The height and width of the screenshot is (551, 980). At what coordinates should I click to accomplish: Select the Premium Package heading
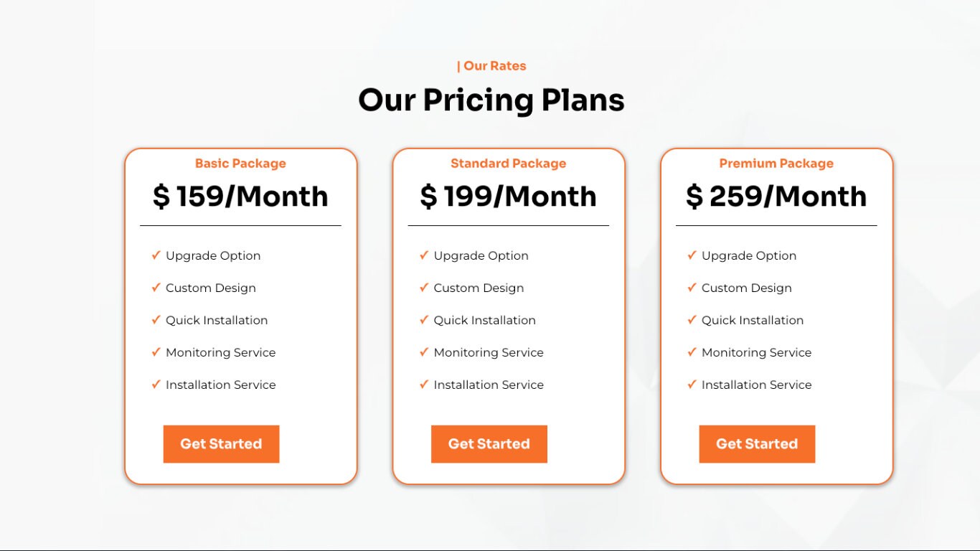(776, 164)
